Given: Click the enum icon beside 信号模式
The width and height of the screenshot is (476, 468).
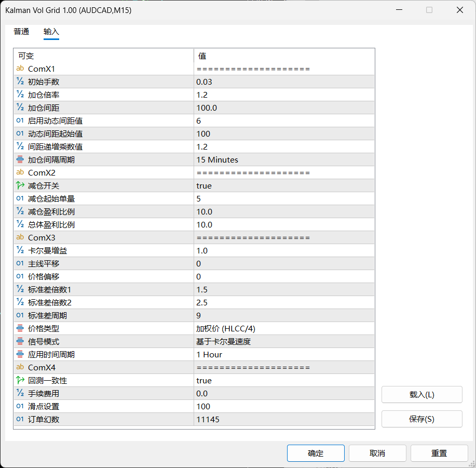Looking at the screenshot, I should point(20,341).
